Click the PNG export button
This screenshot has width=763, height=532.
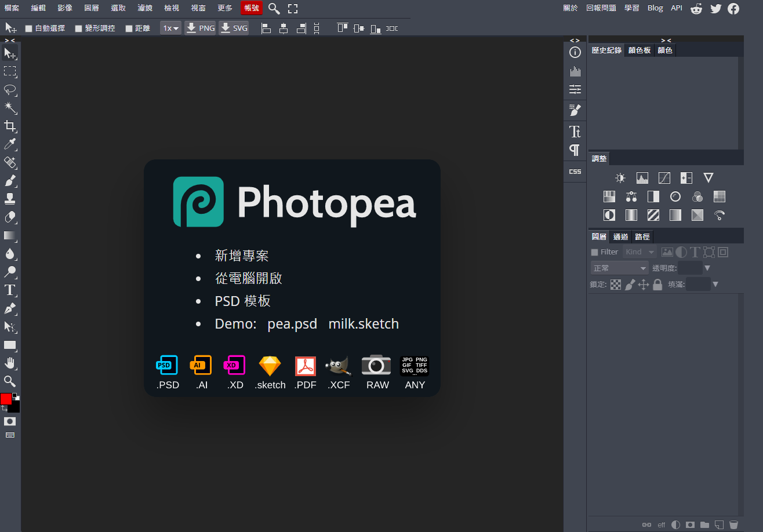tap(201, 28)
